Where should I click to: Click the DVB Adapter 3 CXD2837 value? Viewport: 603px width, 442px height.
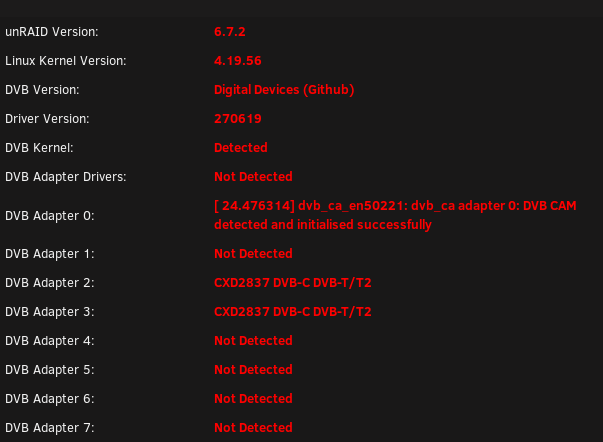(293, 312)
